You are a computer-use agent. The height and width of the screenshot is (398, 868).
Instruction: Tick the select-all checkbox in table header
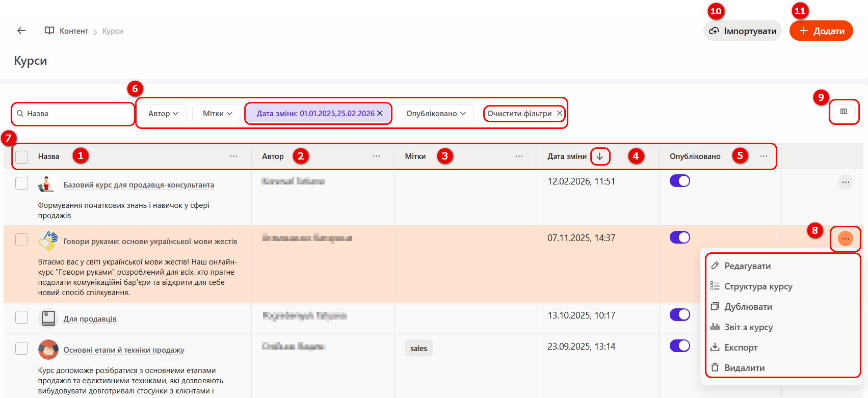[x=22, y=156]
